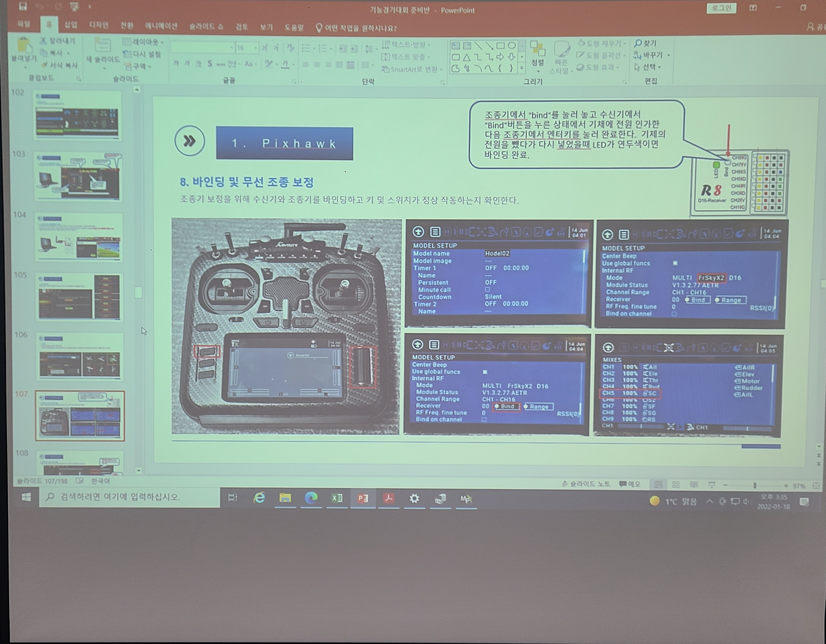This screenshot has height=644, width=826.
Task: Expand the shapes gallery More arrow
Action: [522, 68]
